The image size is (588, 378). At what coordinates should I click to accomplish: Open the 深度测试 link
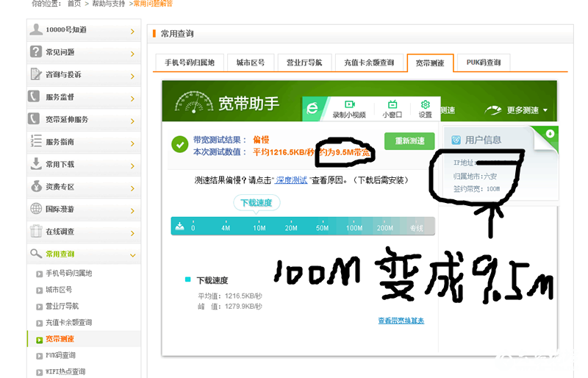(x=291, y=180)
